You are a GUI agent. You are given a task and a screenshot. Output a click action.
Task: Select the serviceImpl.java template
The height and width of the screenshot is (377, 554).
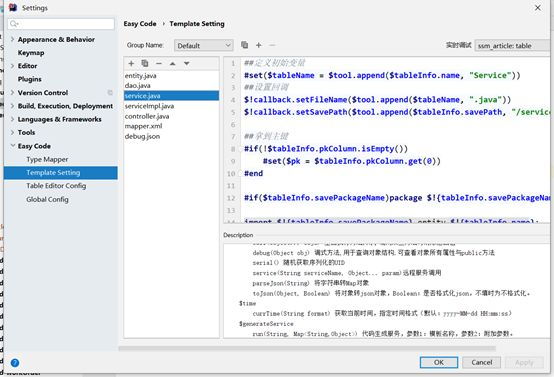(171, 106)
